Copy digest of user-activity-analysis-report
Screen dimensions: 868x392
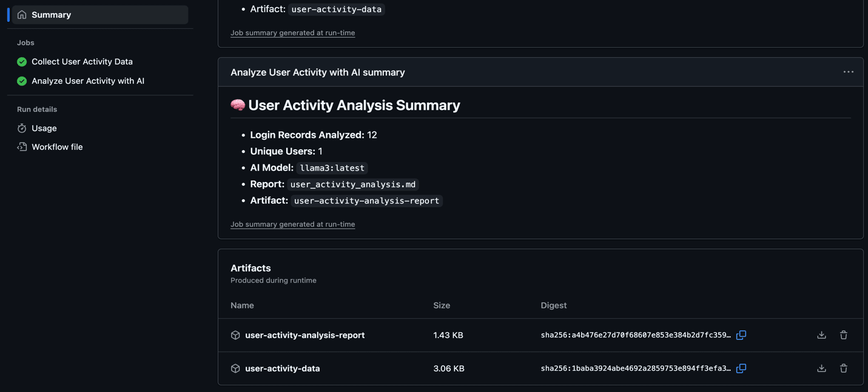click(741, 335)
